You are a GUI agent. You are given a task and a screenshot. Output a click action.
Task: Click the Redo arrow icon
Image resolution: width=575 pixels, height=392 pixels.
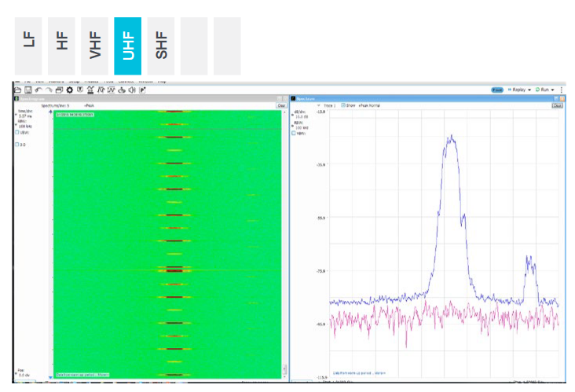click(48, 90)
